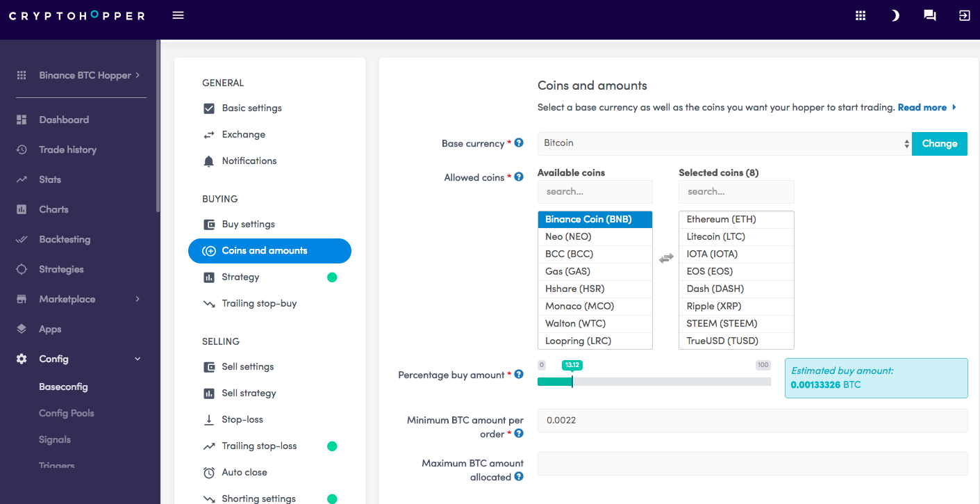Open Strategies in sidebar

tap(61, 269)
